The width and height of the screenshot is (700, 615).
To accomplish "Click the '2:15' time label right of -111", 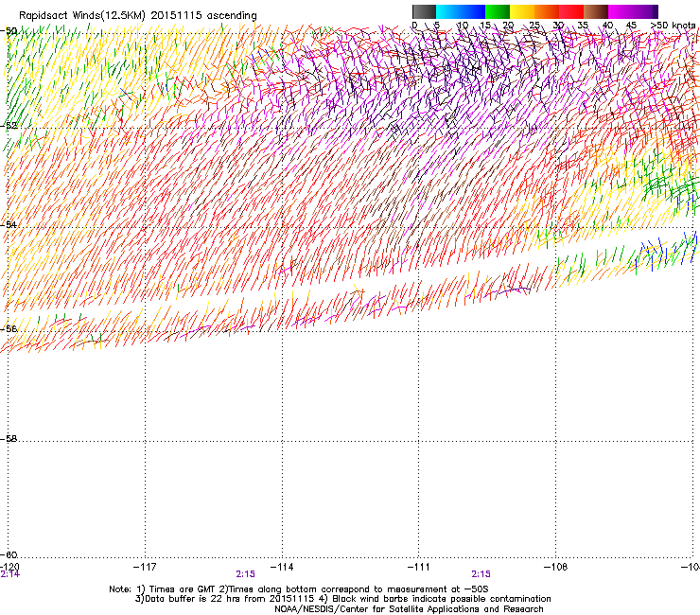I will coord(481,574).
